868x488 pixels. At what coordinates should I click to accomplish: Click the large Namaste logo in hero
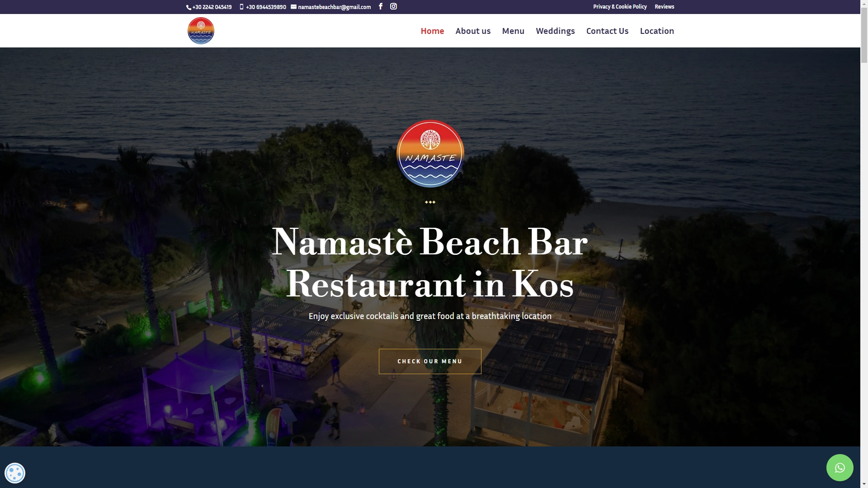(430, 154)
